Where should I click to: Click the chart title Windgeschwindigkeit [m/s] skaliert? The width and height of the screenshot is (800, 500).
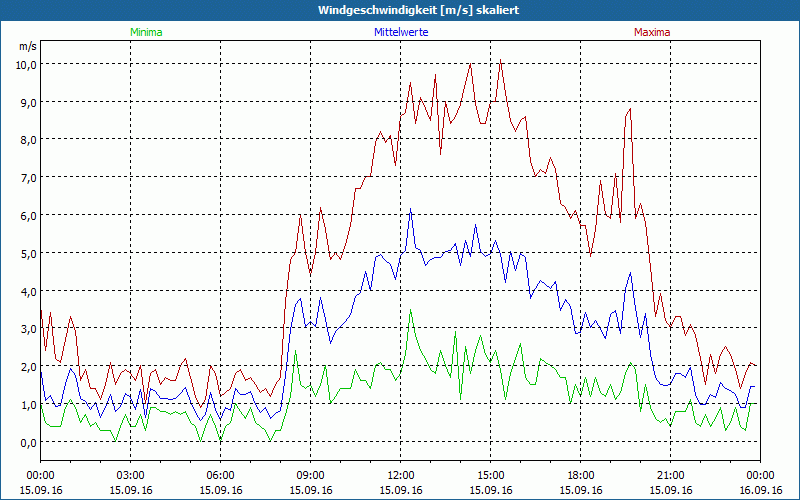418,10
